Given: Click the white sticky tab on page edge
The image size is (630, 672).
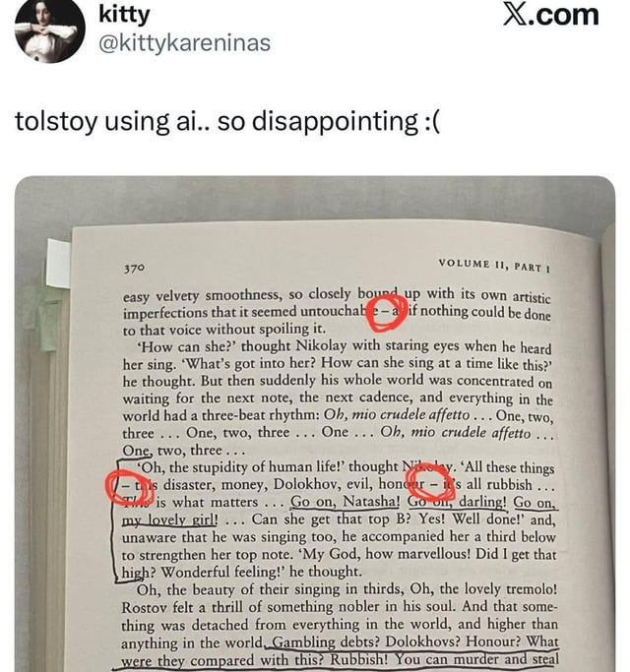Looking at the screenshot, I should coord(59,264).
